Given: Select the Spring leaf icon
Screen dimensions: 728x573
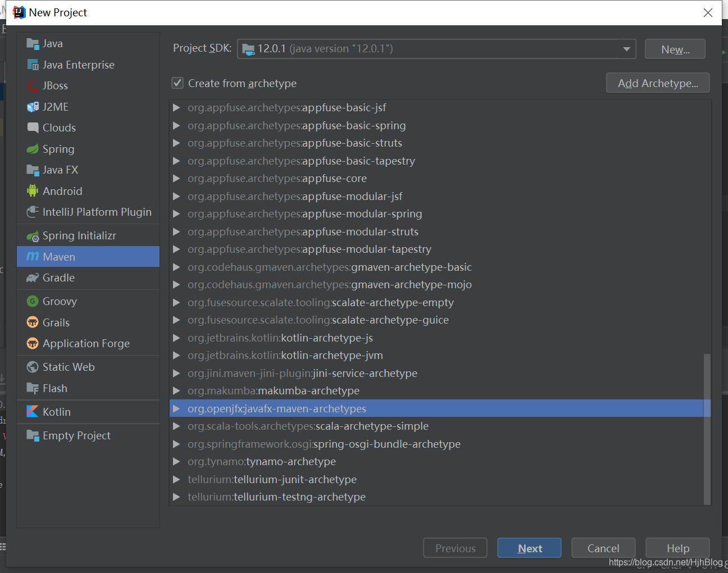Looking at the screenshot, I should (33, 149).
